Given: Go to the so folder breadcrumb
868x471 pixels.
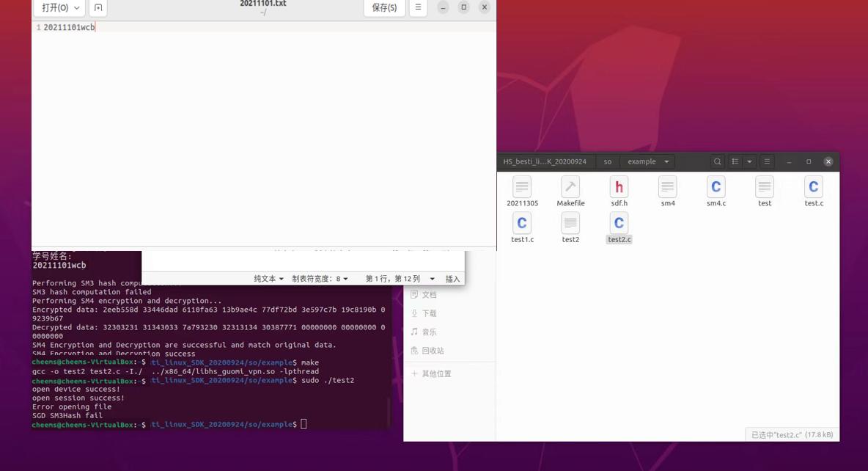Looking at the screenshot, I should coord(607,162).
